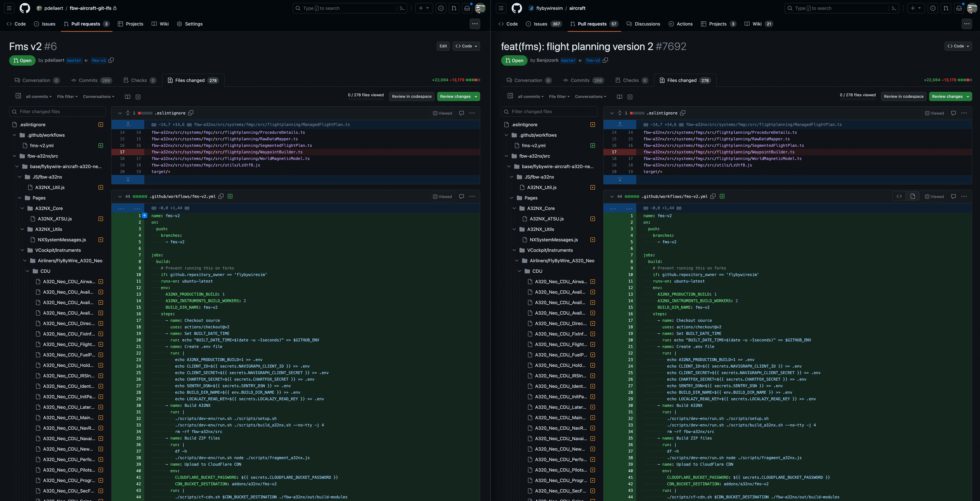Open the File filter dropdown in left pane
The image size is (980, 501).
pyautogui.click(x=67, y=97)
